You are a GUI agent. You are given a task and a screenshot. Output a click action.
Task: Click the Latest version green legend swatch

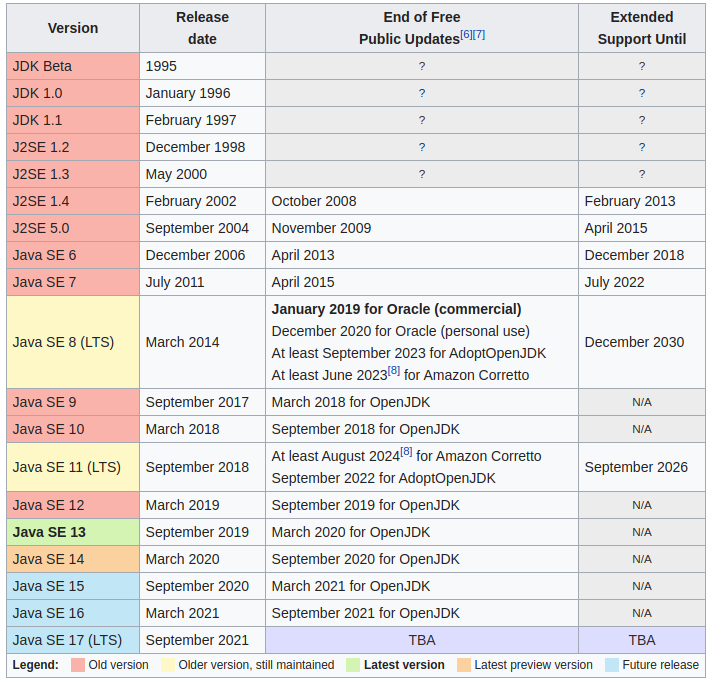(353, 665)
